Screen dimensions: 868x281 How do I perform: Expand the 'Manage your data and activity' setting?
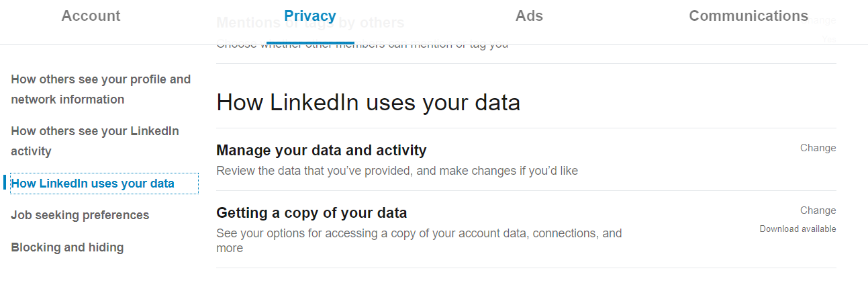pyautogui.click(x=321, y=150)
